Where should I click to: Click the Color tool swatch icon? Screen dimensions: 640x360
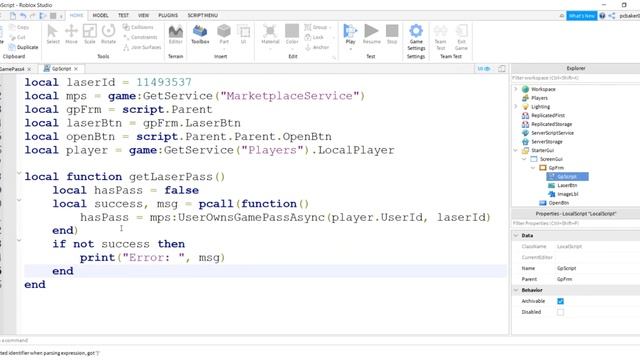pos(292,31)
